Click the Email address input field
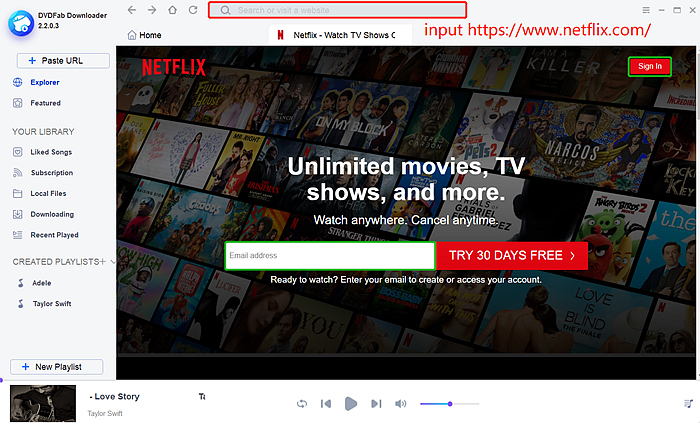This screenshot has height=423, width=700. pos(329,256)
